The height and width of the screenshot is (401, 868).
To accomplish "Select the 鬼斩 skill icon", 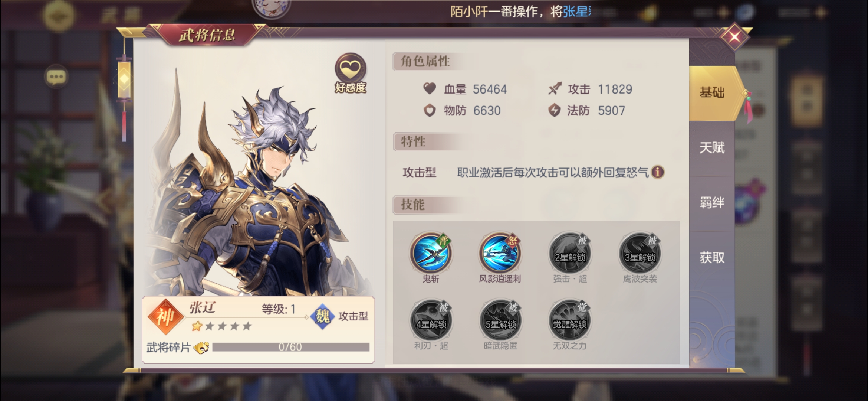I will pyautogui.click(x=431, y=253).
